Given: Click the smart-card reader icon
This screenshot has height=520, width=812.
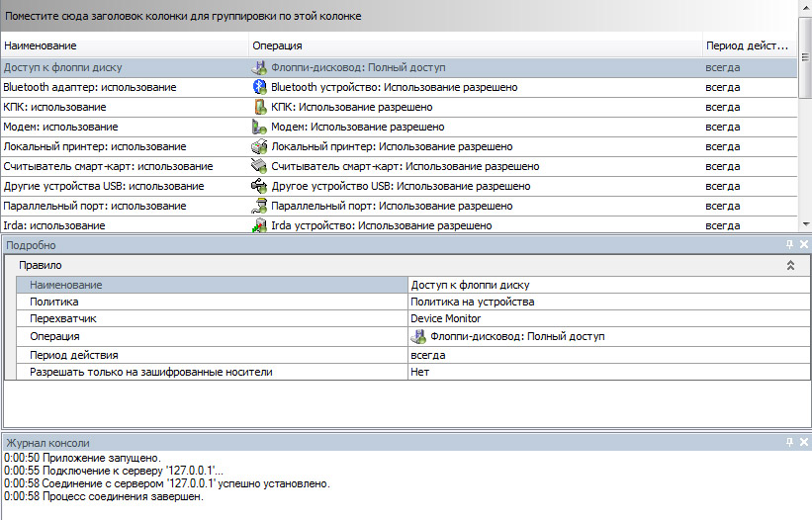Looking at the screenshot, I should pyautogui.click(x=260, y=166).
